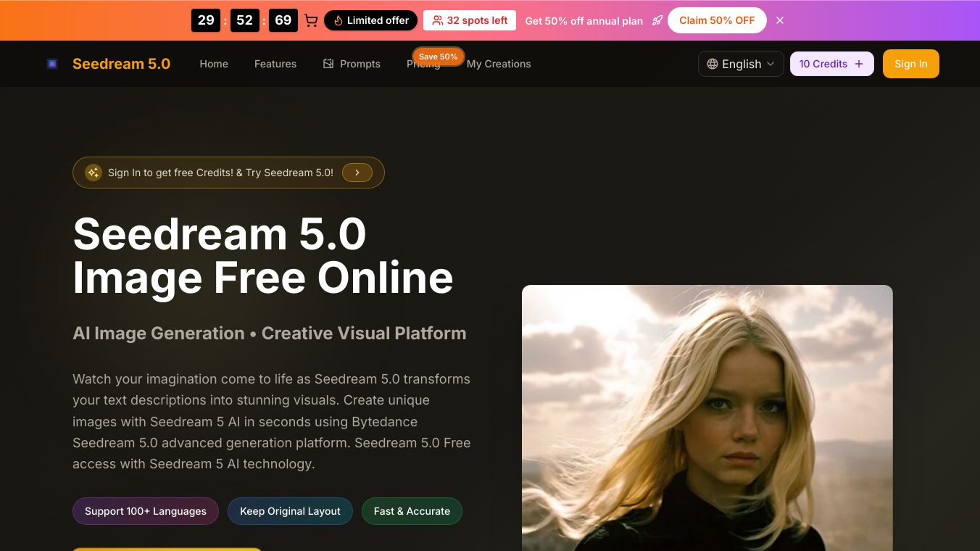This screenshot has width=980, height=551.
Task: Click the countdown minutes value 52
Action: click(245, 20)
